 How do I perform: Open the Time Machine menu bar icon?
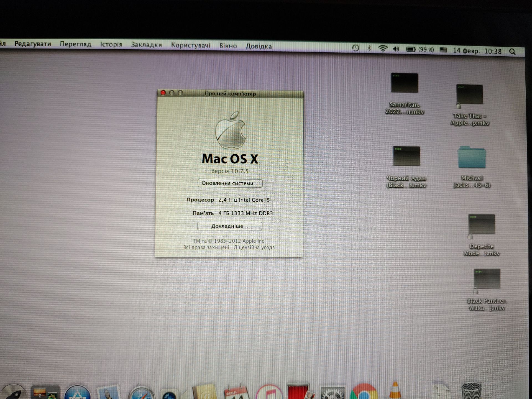355,48
